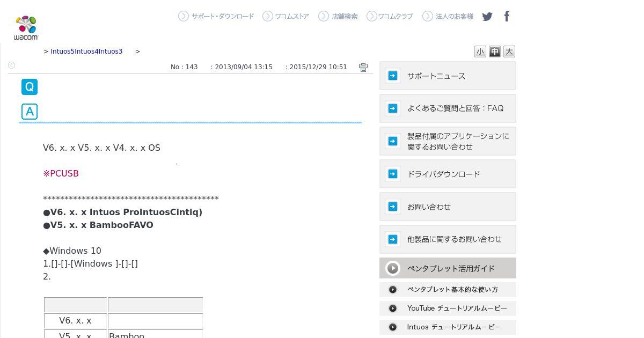This screenshot has width=644, height=338.
Task: Click the arrow icon next to ワコムストア
Action: (x=268, y=16)
